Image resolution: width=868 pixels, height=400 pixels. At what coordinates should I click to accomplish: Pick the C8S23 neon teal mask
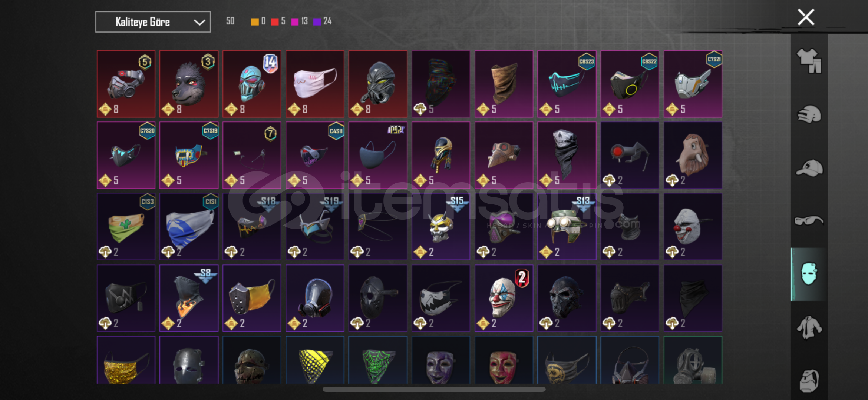[x=567, y=84]
